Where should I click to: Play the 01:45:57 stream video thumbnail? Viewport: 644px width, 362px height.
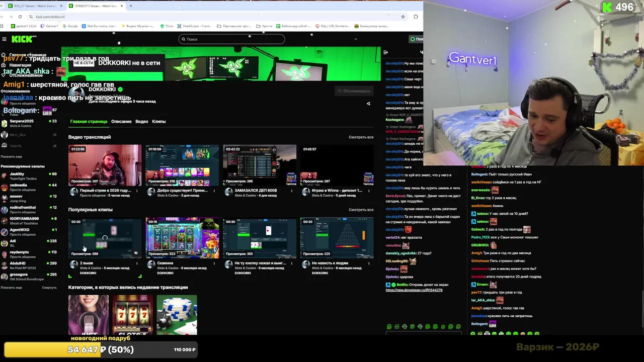point(337,165)
